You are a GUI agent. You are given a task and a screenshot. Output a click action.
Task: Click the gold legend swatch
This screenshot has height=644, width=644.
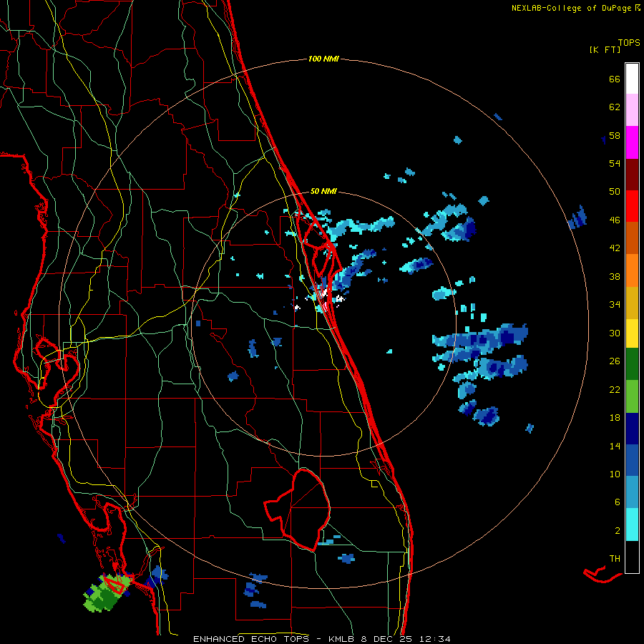(x=632, y=303)
